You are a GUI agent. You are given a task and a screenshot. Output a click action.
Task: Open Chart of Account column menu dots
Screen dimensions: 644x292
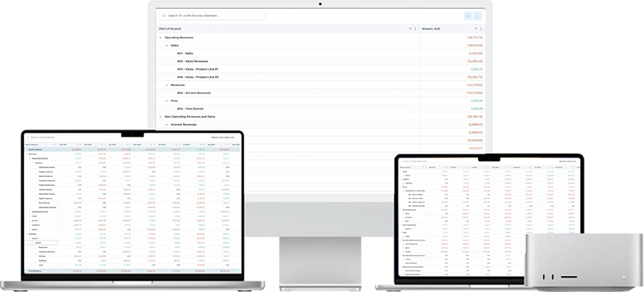coord(415,29)
